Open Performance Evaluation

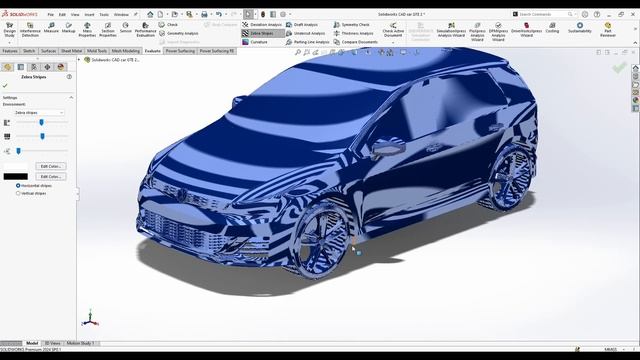tap(145, 30)
